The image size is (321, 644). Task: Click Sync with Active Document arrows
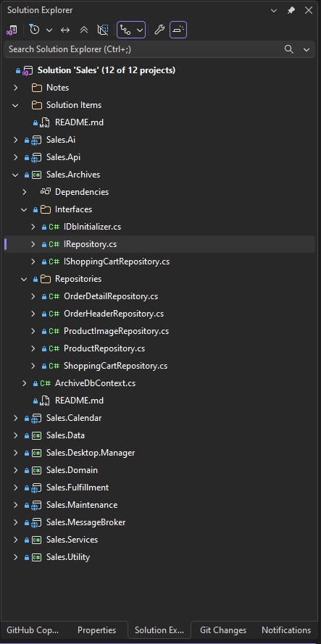pyautogui.click(x=65, y=30)
